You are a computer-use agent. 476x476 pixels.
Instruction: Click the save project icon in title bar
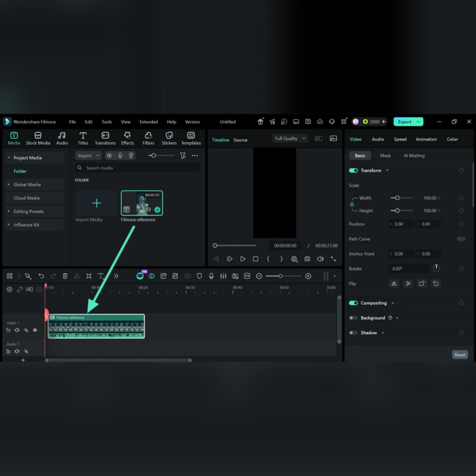(x=308, y=122)
